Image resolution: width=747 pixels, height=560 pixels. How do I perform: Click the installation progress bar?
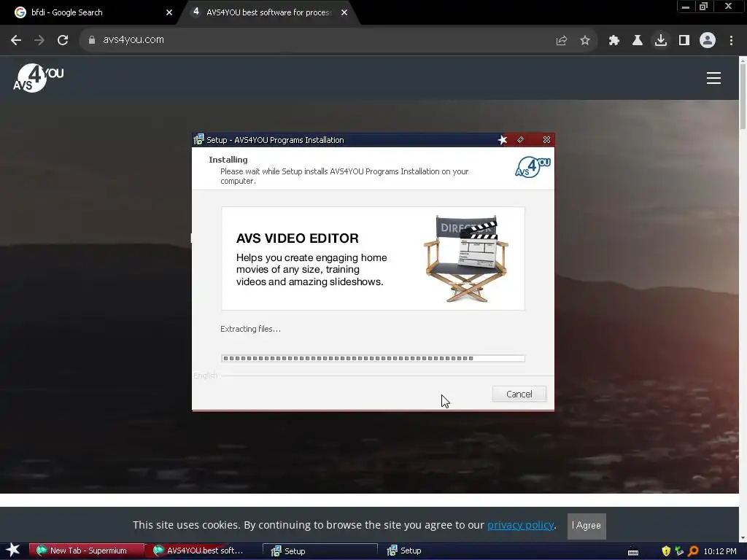pyautogui.click(x=373, y=359)
